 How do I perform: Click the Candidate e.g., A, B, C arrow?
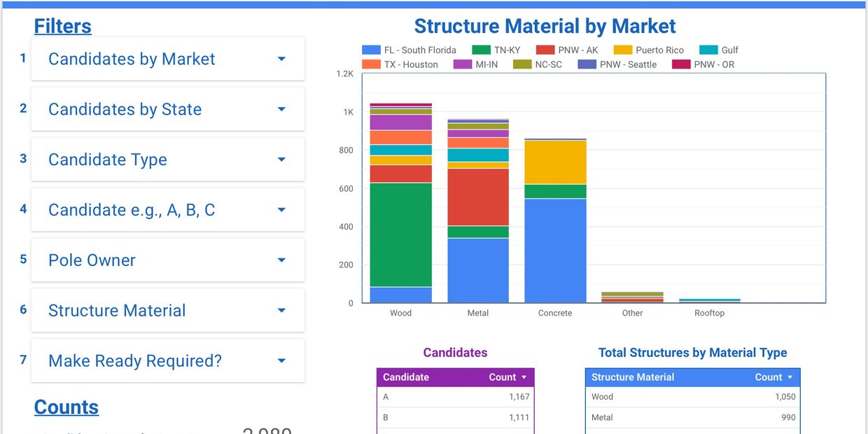coord(281,210)
